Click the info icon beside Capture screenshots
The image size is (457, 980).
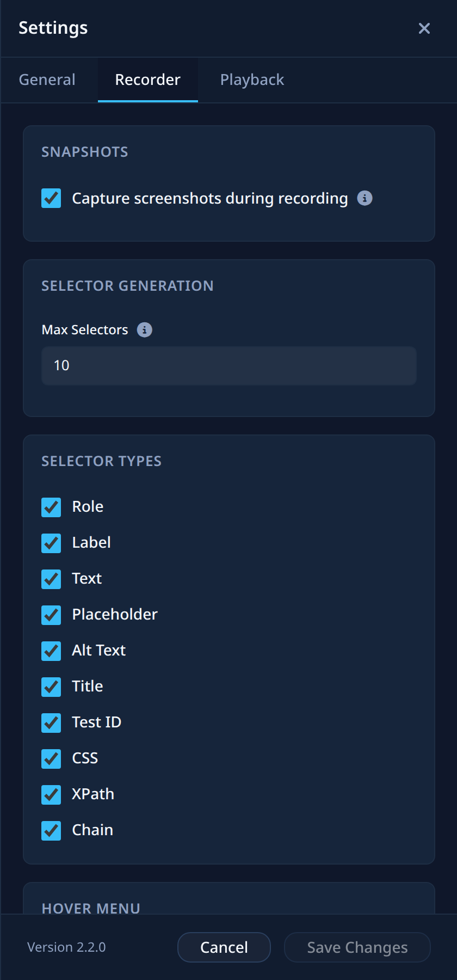(x=365, y=198)
